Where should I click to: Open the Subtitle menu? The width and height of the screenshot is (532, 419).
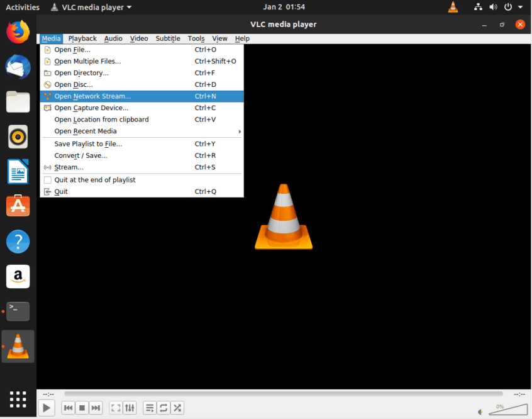tap(167, 38)
